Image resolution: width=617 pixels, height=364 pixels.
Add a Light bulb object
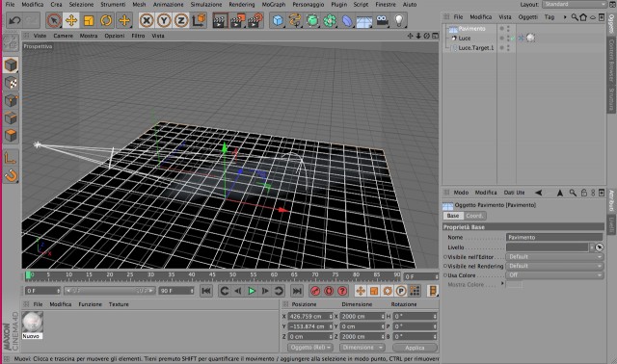click(x=399, y=20)
